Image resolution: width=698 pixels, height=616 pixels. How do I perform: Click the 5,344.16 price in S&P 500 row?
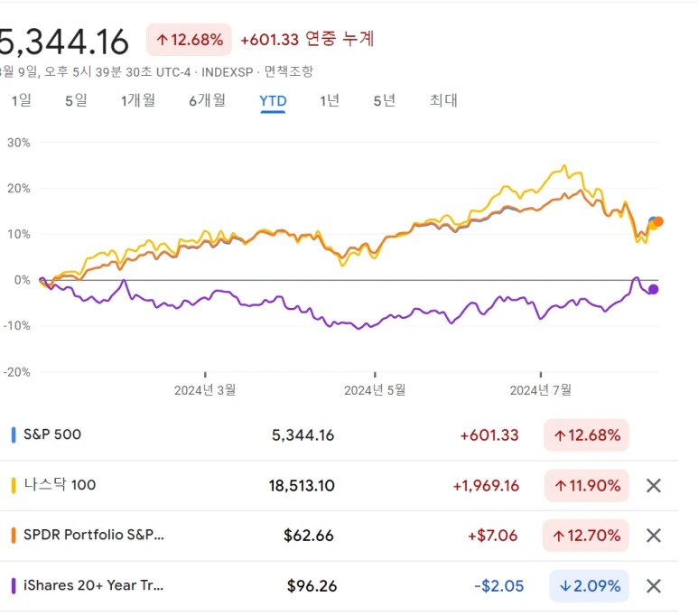point(302,435)
